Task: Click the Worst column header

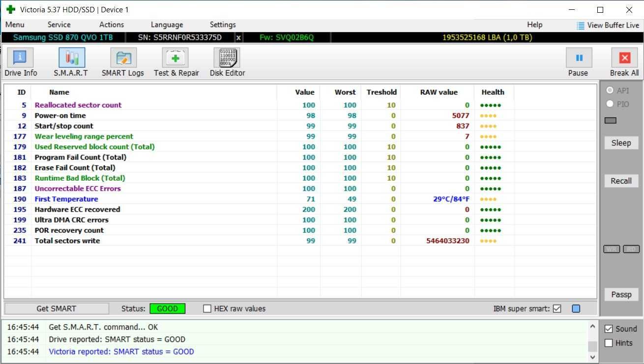Action: click(345, 92)
